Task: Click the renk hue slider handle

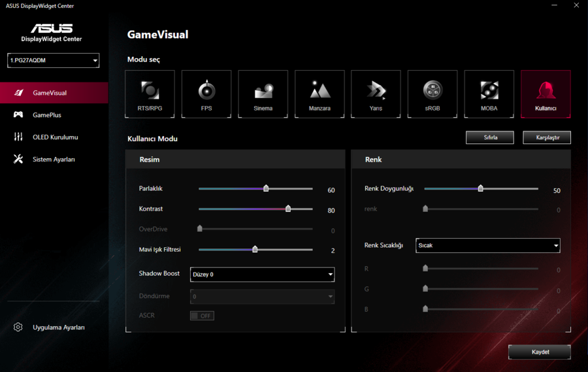Action: point(425,209)
